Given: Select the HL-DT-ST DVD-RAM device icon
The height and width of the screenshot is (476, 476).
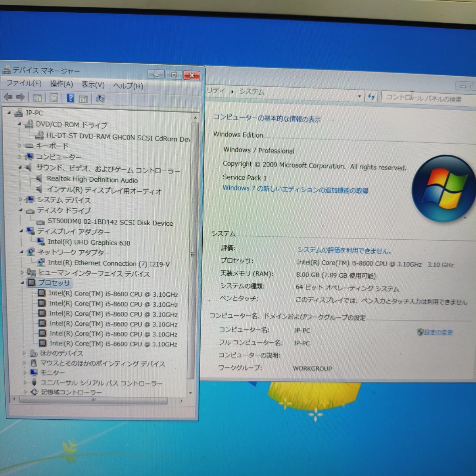Looking at the screenshot, I should pos(39,135).
